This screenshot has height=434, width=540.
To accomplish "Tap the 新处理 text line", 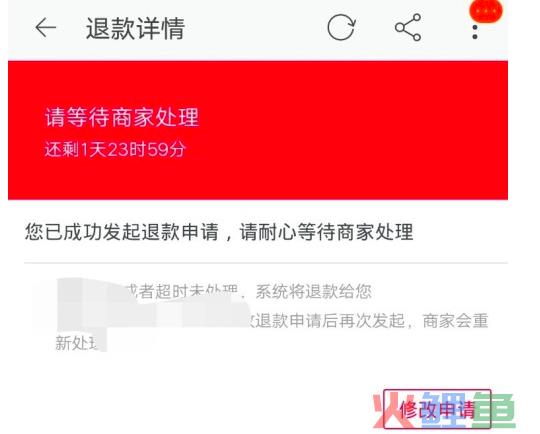I will click(77, 343).
